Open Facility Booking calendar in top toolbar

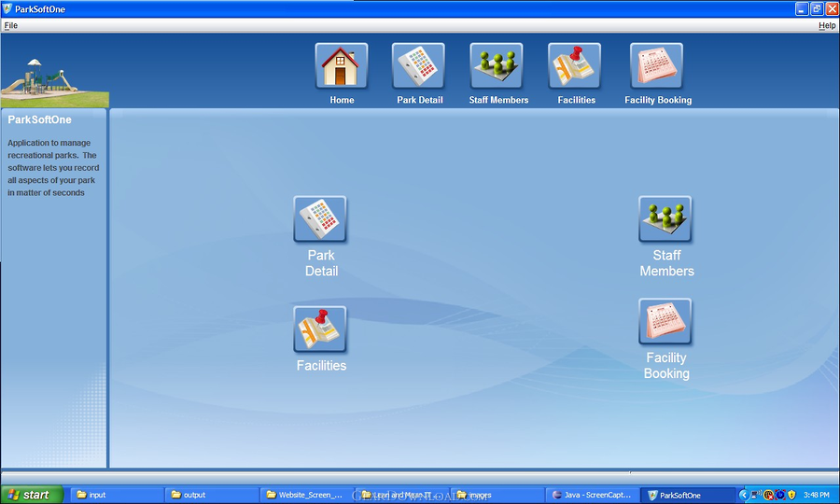click(657, 67)
